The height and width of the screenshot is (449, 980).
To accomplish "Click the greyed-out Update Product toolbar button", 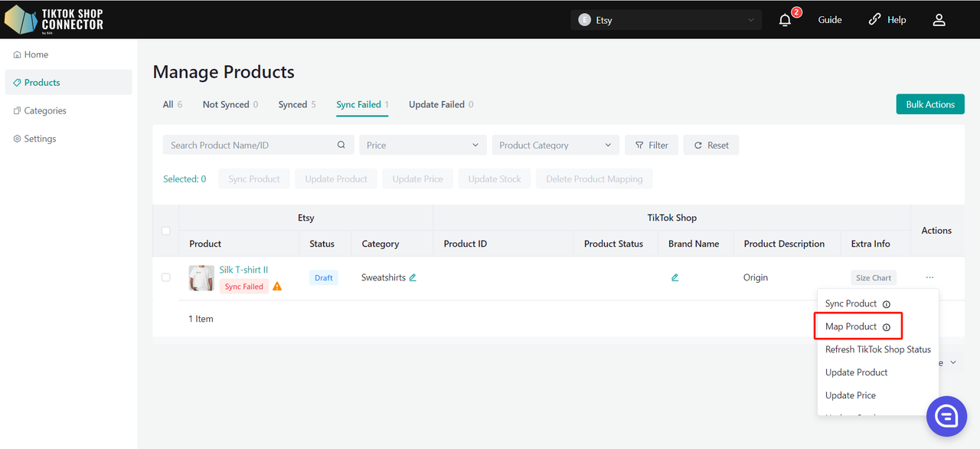I will [x=336, y=179].
